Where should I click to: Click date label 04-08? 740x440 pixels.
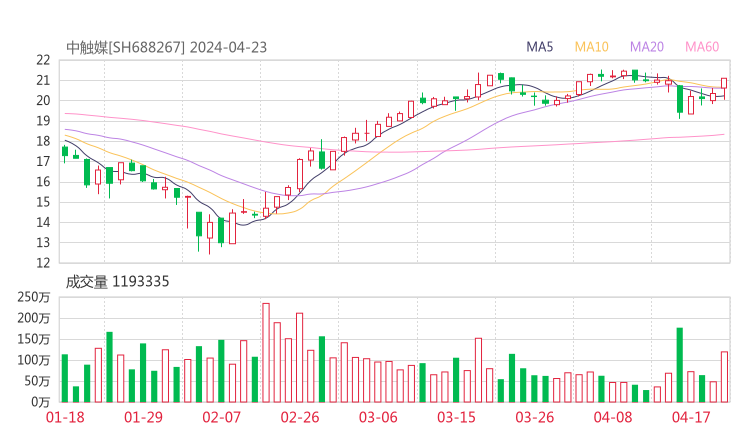pos(613,417)
